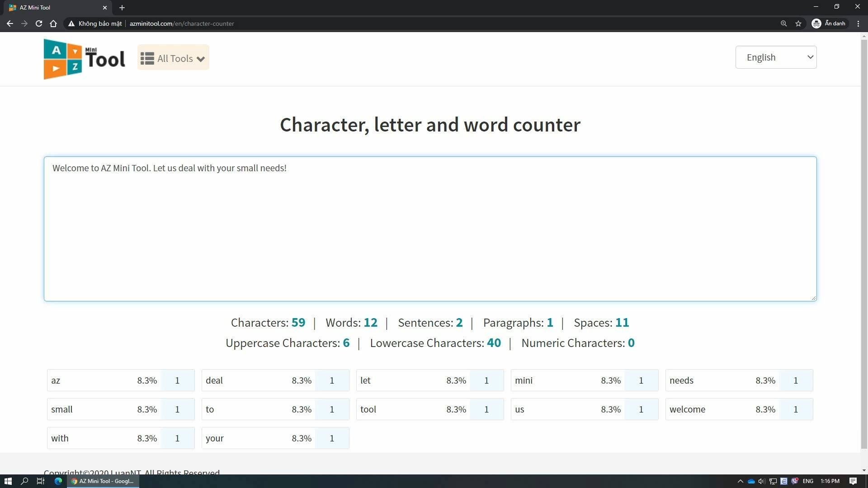Click the 'deal' word frequency row
The width and height of the screenshot is (868, 488).
pyautogui.click(x=275, y=380)
